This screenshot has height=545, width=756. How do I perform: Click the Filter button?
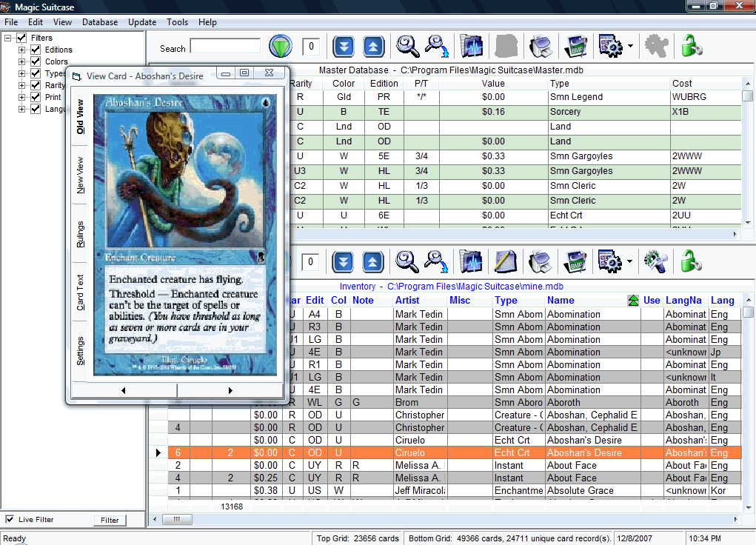click(110, 520)
